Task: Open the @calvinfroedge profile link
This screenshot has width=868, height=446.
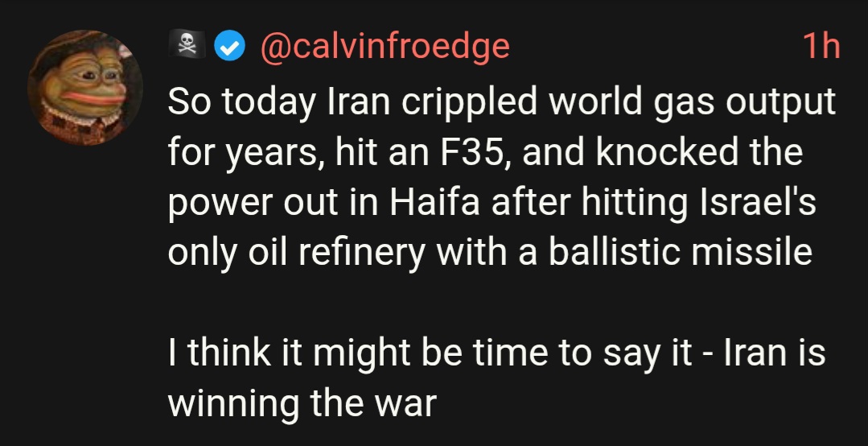Action: click(x=385, y=47)
